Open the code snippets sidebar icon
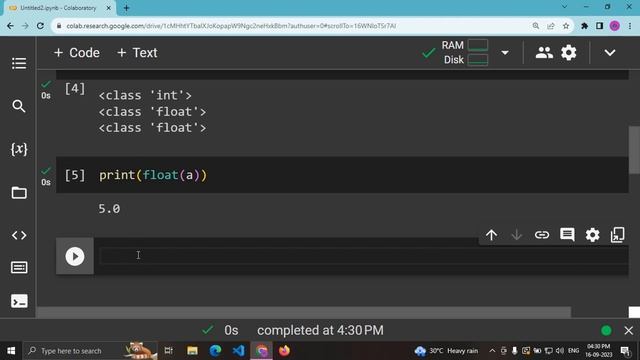The width and height of the screenshot is (640, 360). pos(19,236)
